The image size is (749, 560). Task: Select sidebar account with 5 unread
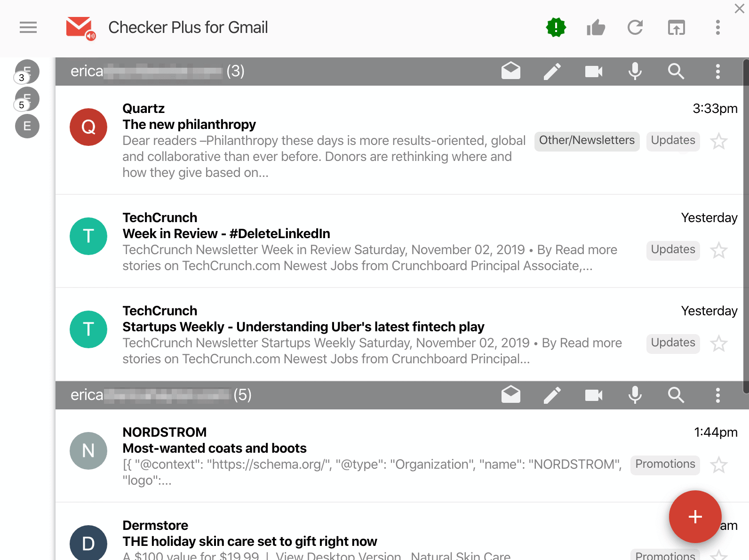click(x=27, y=99)
